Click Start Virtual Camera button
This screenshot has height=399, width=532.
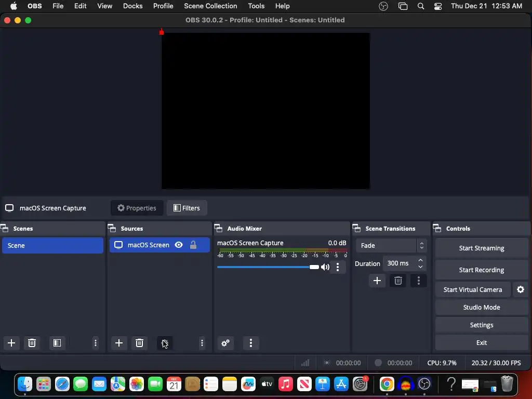[473, 289]
